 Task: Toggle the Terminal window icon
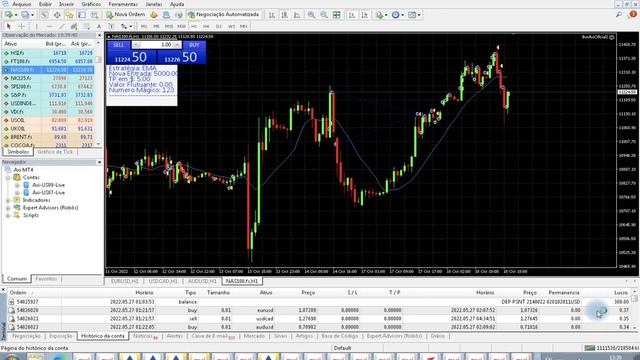82,15
